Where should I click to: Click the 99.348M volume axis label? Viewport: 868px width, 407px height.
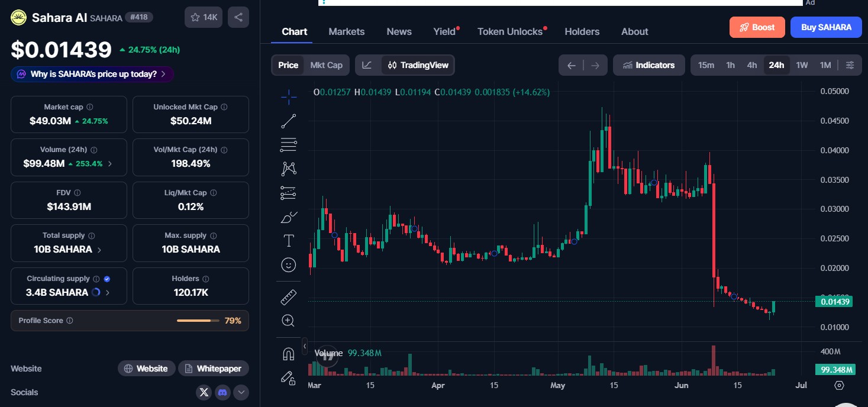pos(836,370)
